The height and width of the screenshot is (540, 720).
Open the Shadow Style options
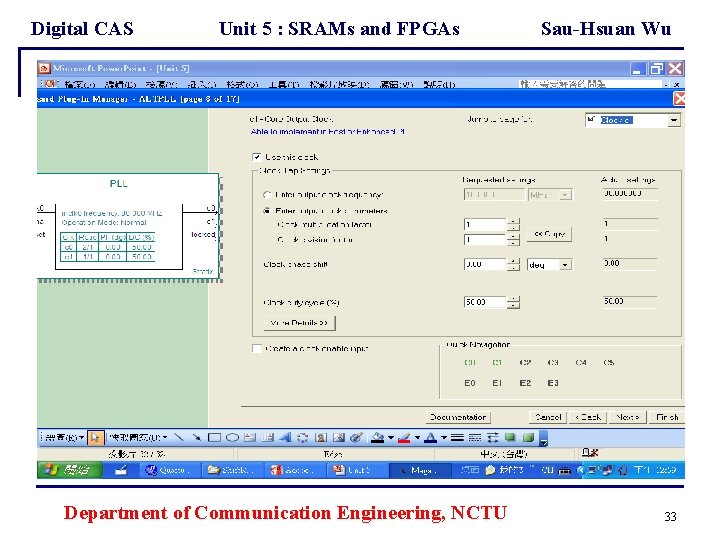pos(510,438)
